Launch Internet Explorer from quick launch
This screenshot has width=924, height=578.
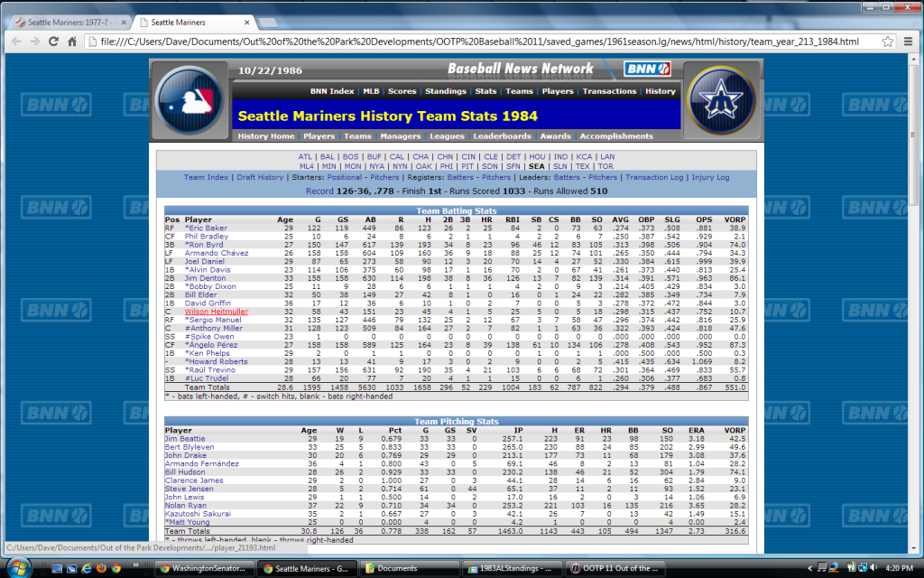coord(87,569)
